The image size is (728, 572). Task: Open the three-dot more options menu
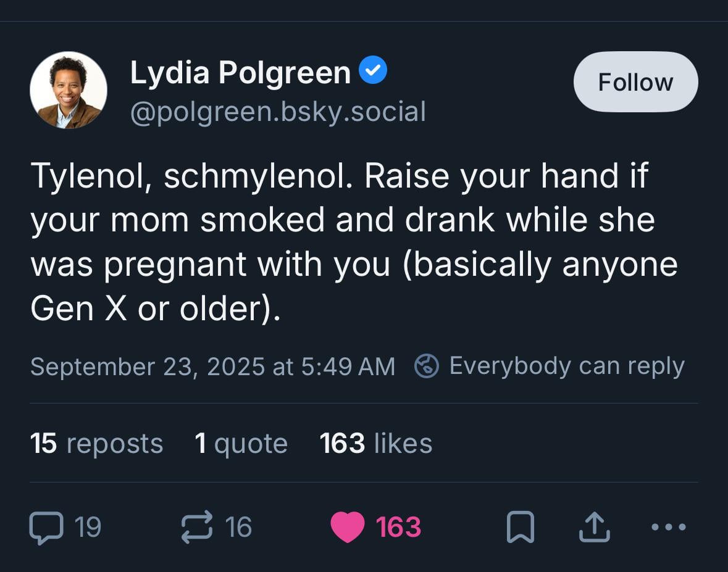click(x=669, y=527)
